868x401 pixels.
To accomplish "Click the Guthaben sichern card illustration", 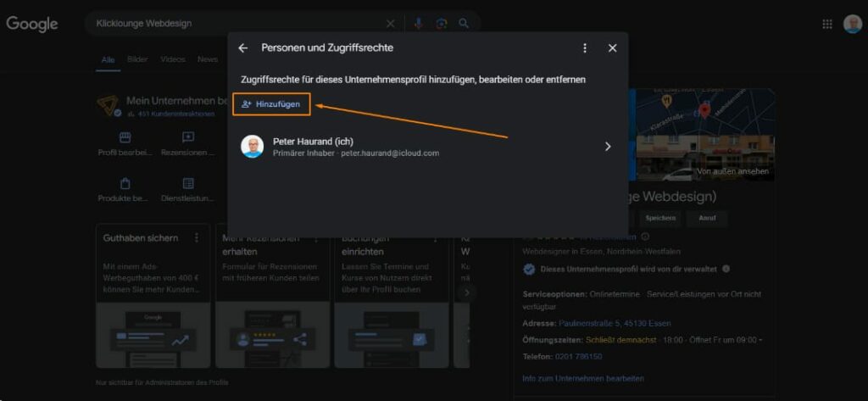I will point(153,336).
